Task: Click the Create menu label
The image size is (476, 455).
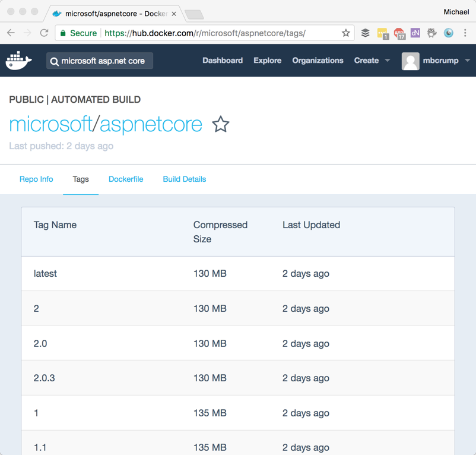Action: click(x=366, y=61)
